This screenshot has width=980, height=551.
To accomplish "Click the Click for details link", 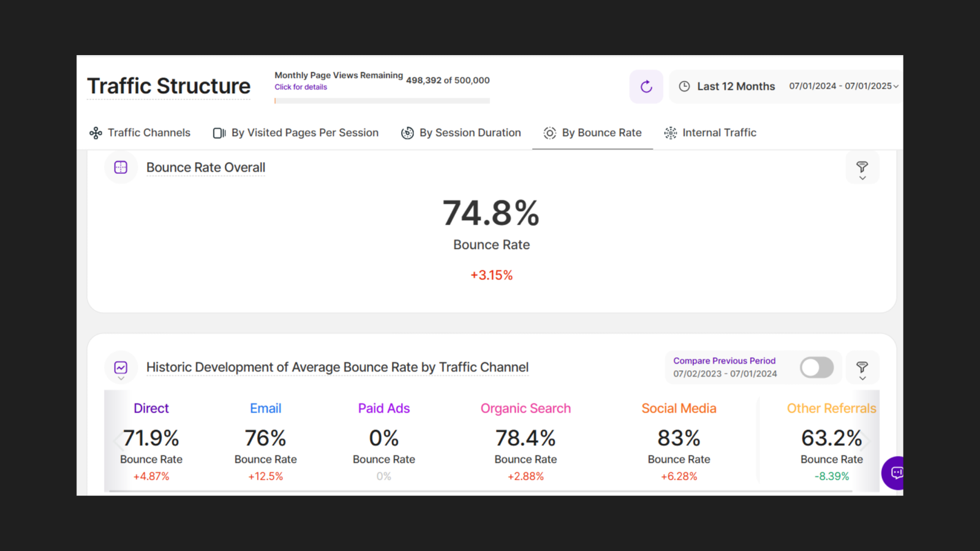I will pos(301,87).
